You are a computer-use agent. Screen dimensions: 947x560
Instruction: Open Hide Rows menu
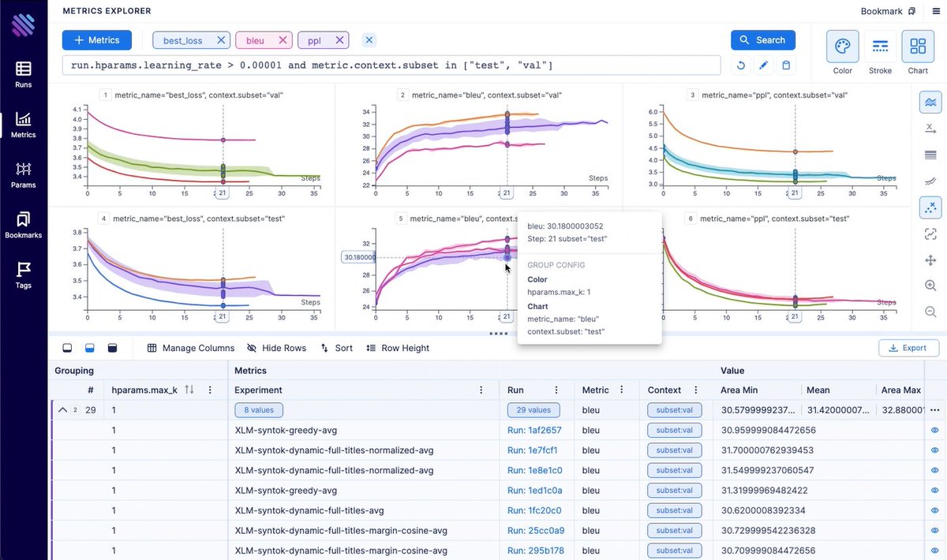pyautogui.click(x=276, y=348)
